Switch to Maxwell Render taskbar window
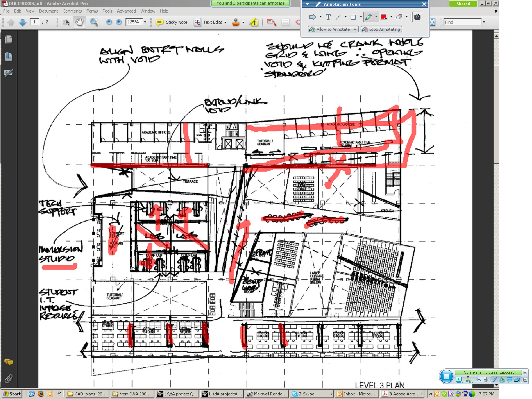 click(x=267, y=394)
